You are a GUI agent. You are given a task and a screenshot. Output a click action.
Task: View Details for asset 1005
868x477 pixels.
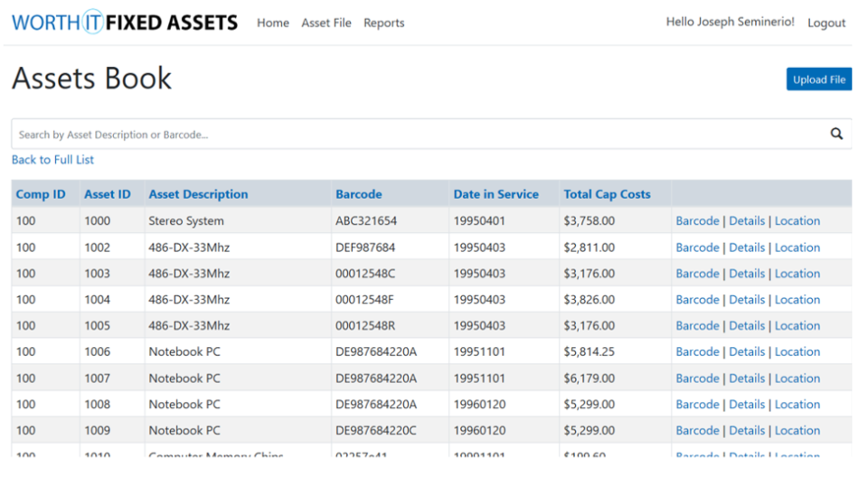746,325
